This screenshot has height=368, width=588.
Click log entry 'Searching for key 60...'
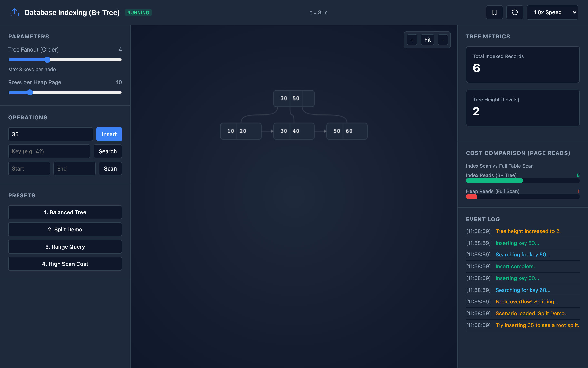[523, 290]
